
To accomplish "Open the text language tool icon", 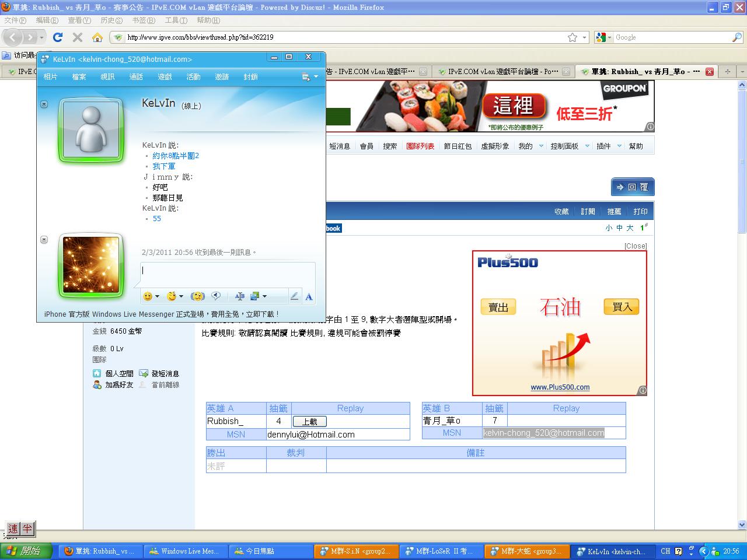I will click(x=239, y=296).
